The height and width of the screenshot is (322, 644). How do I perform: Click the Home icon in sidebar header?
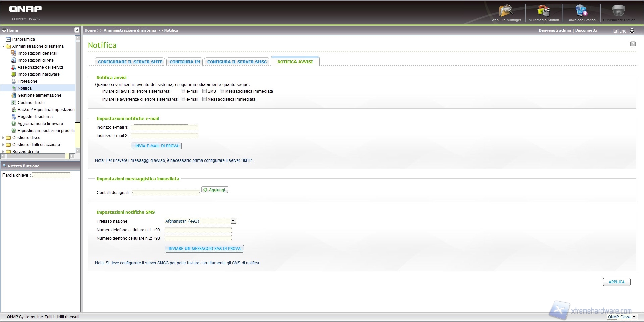(4, 30)
